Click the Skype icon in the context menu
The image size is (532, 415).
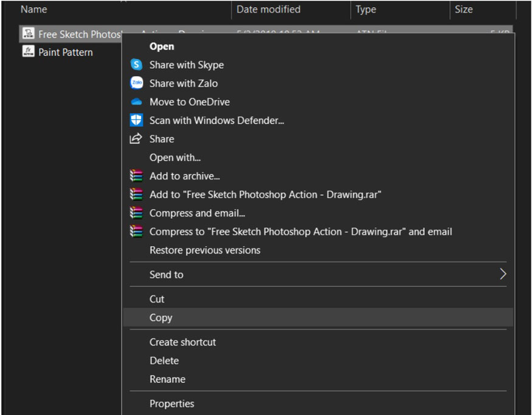click(135, 65)
